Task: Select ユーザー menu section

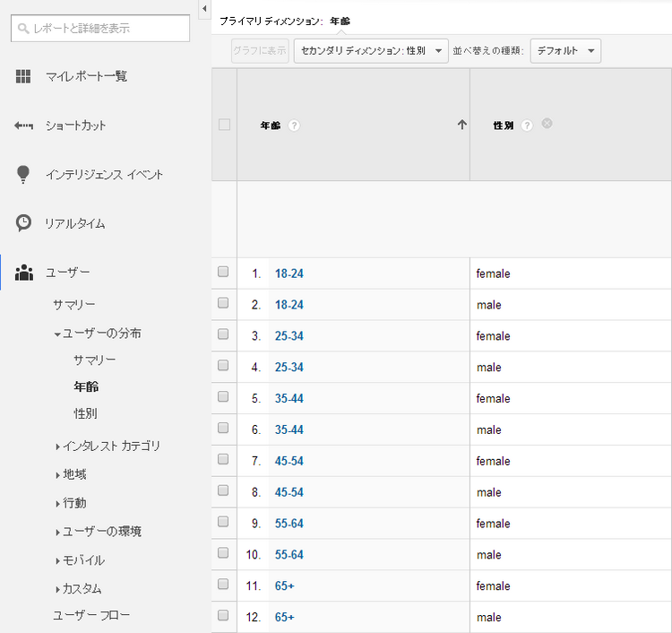Action: [68, 273]
